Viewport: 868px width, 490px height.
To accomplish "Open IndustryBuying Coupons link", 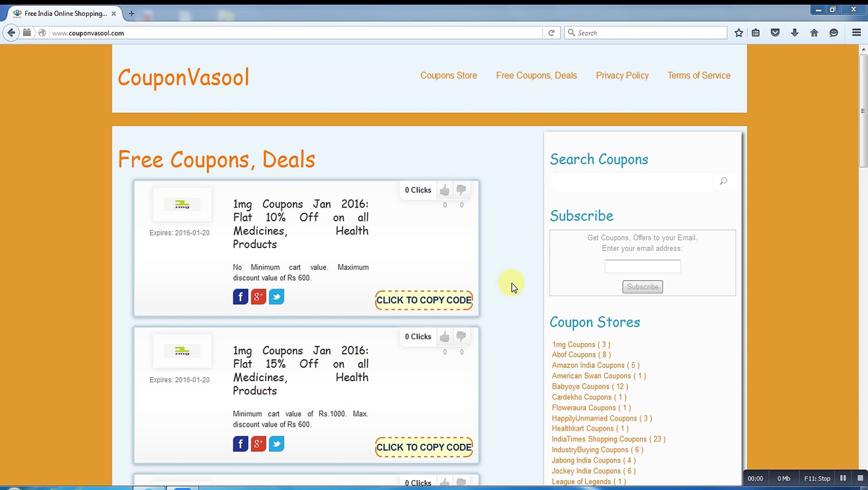I will 598,450.
